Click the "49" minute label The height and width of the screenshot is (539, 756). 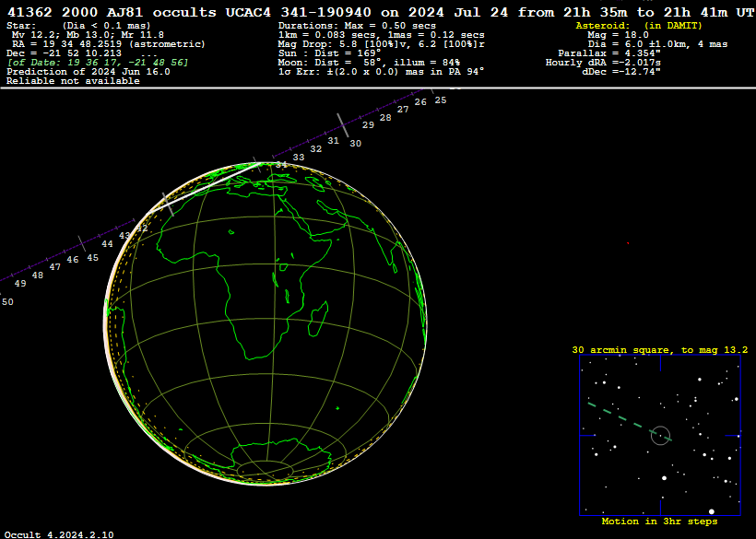click(x=20, y=284)
